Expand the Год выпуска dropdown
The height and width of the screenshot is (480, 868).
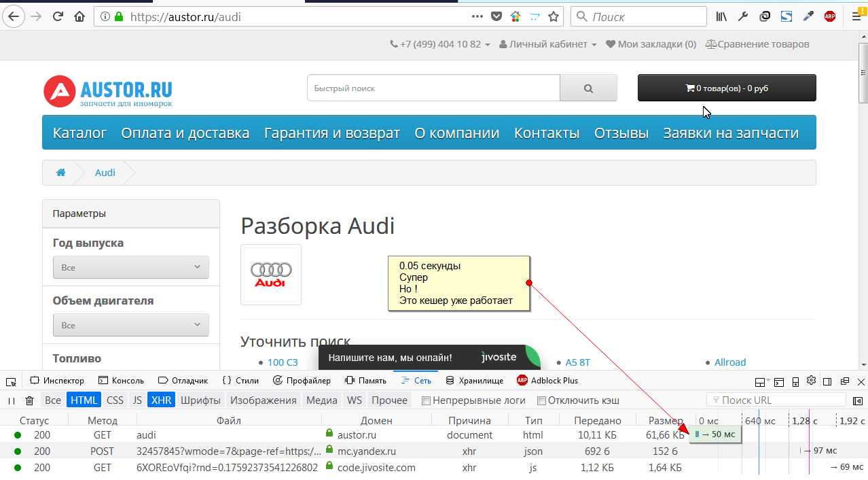(130, 267)
